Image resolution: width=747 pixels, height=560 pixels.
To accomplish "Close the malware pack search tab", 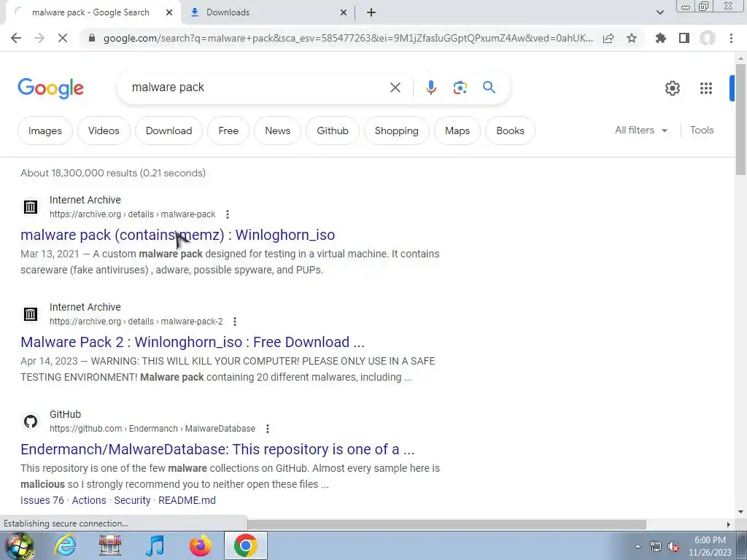I will click(x=169, y=13).
